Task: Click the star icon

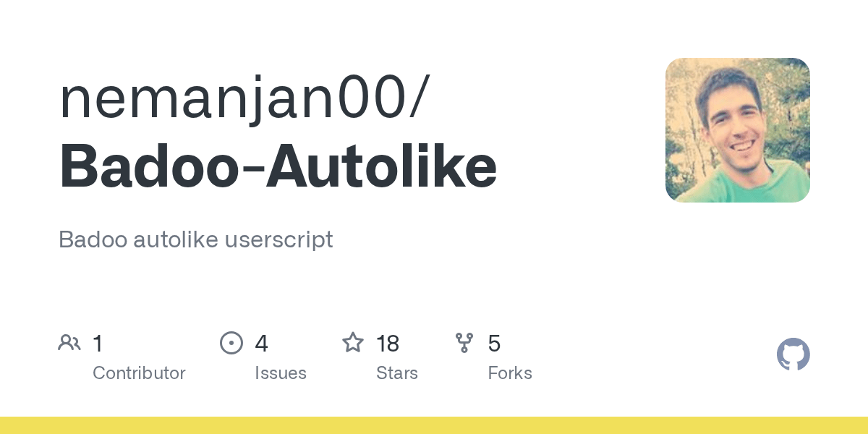Action: coord(353,343)
